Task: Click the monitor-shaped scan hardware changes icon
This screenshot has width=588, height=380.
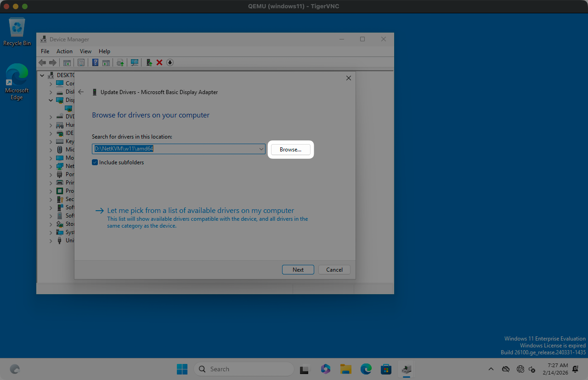Action: (x=135, y=62)
